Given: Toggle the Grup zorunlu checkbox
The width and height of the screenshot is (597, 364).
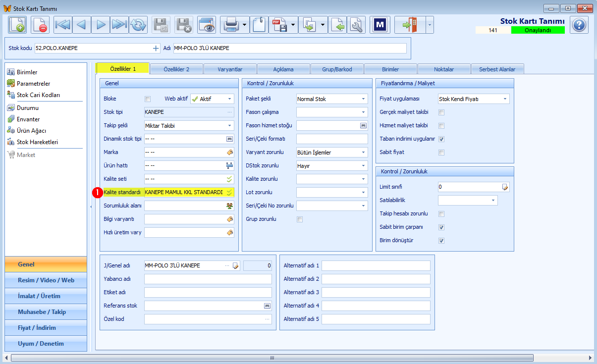Looking at the screenshot, I should [299, 219].
